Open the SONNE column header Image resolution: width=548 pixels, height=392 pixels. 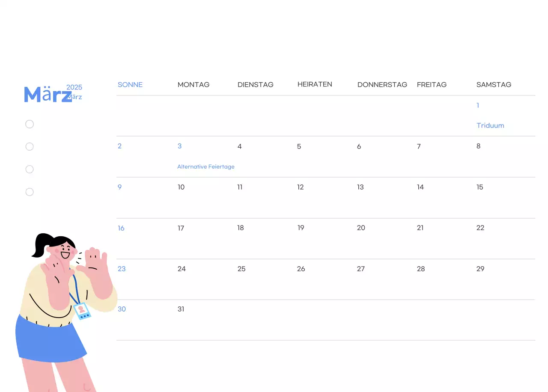click(130, 84)
